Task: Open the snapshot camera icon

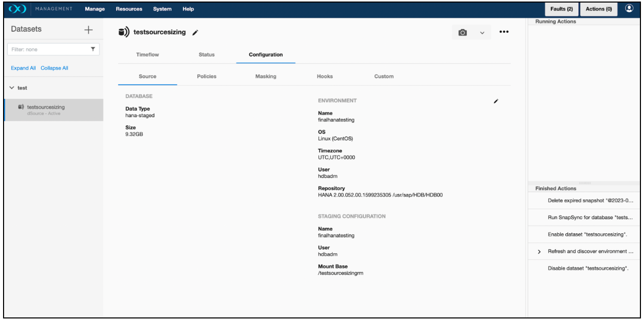Action: coord(463,32)
